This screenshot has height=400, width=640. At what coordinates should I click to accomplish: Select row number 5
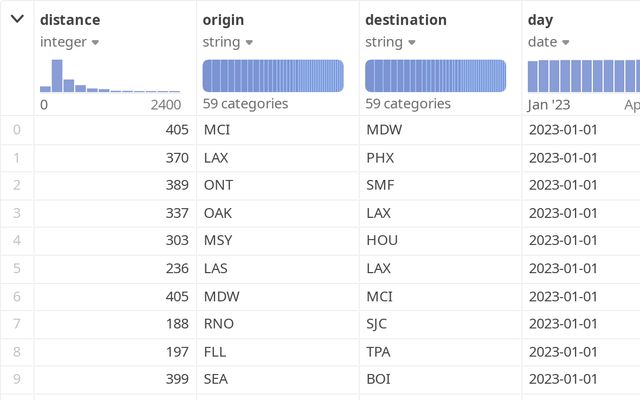coord(16,269)
